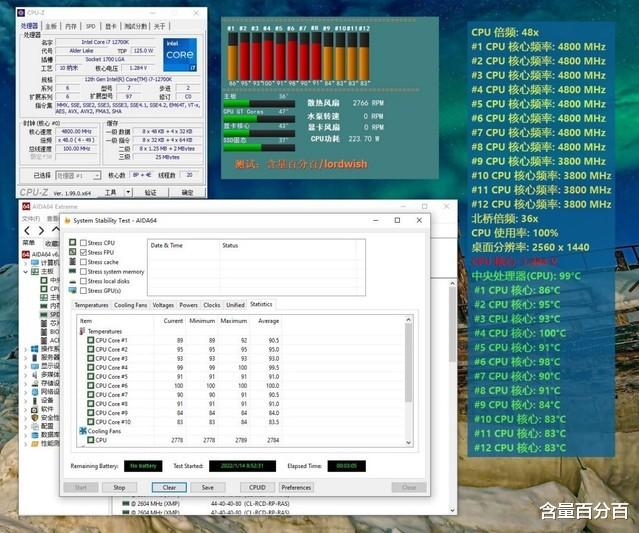Enable the Stress system memory checkbox
Viewport: 639px width, 533px height.
tap(83, 271)
